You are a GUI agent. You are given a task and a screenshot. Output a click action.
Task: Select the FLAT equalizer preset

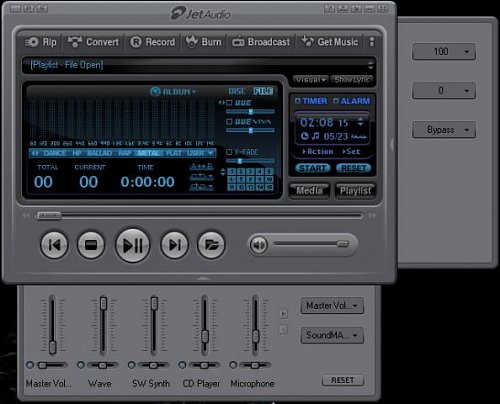click(174, 153)
